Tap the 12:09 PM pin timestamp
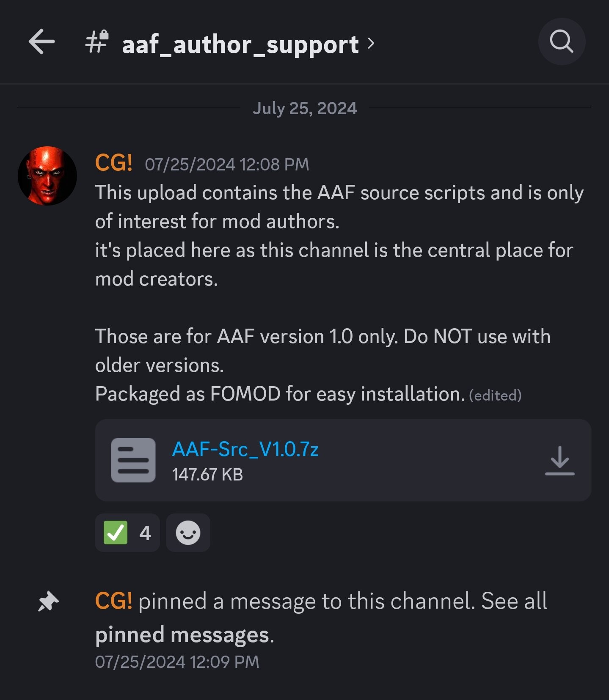The height and width of the screenshot is (700, 609). click(177, 662)
